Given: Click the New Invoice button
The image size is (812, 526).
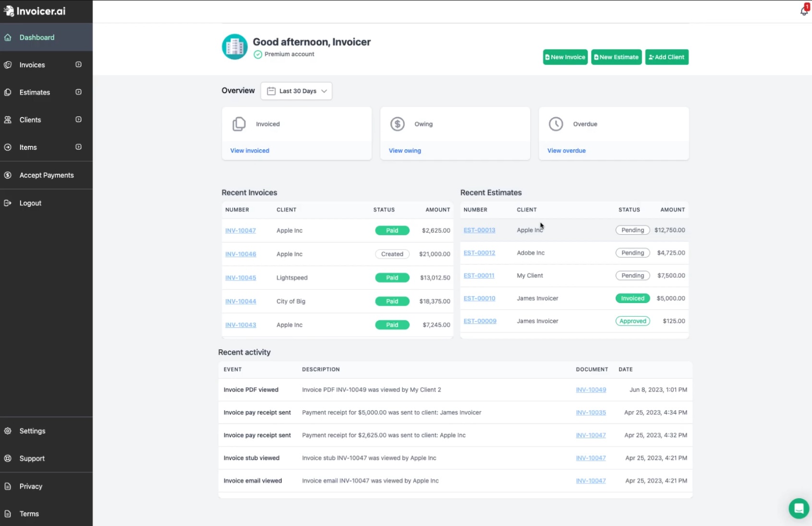Looking at the screenshot, I should click(x=565, y=57).
